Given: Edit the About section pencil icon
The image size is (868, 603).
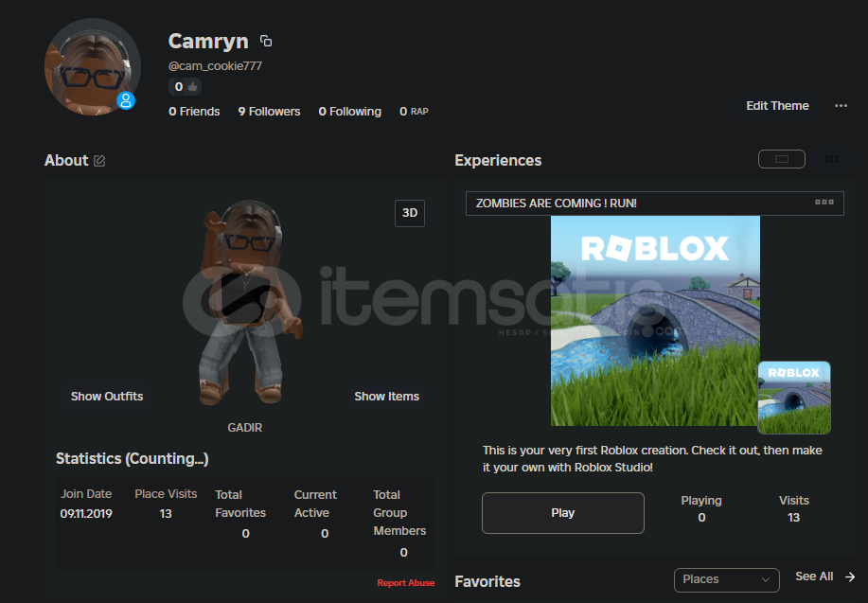Looking at the screenshot, I should 99,161.
